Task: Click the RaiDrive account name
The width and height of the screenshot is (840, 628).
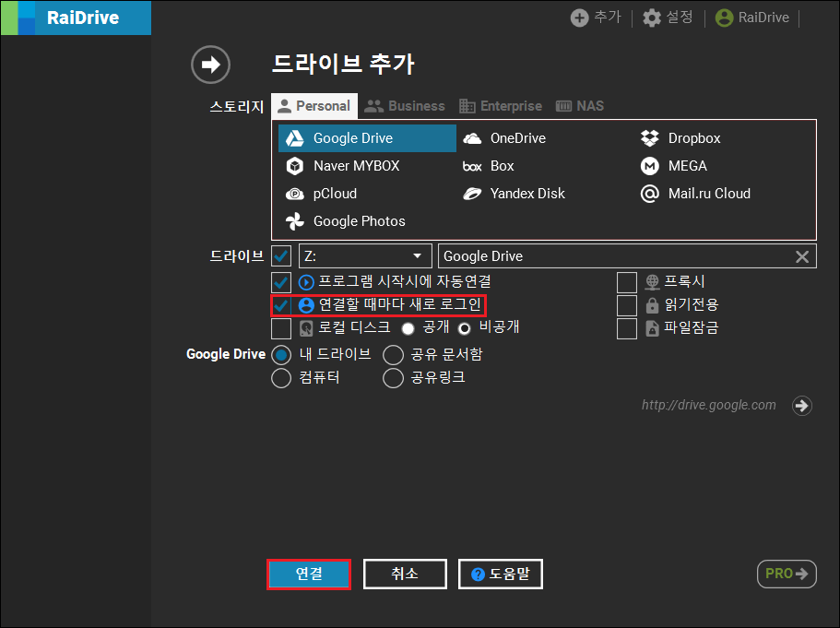Action: click(x=763, y=18)
